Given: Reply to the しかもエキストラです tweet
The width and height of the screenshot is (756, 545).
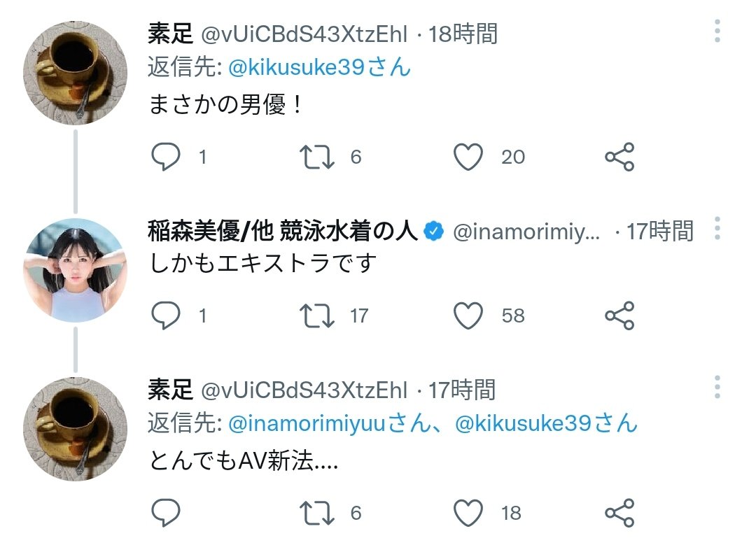Looking at the screenshot, I should pyautogui.click(x=166, y=316).
